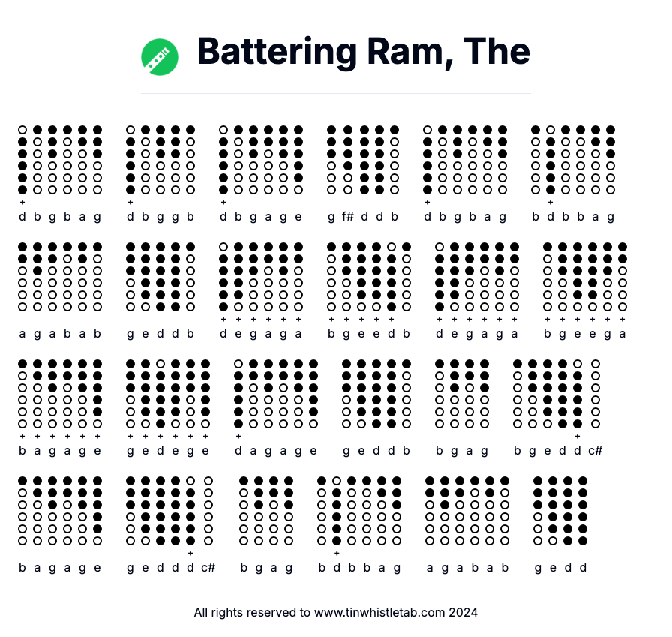Click the "d a g a g e" note text
Image resolution: width=672 pixels, height=637 pixels.
click(x=276, y=451)
